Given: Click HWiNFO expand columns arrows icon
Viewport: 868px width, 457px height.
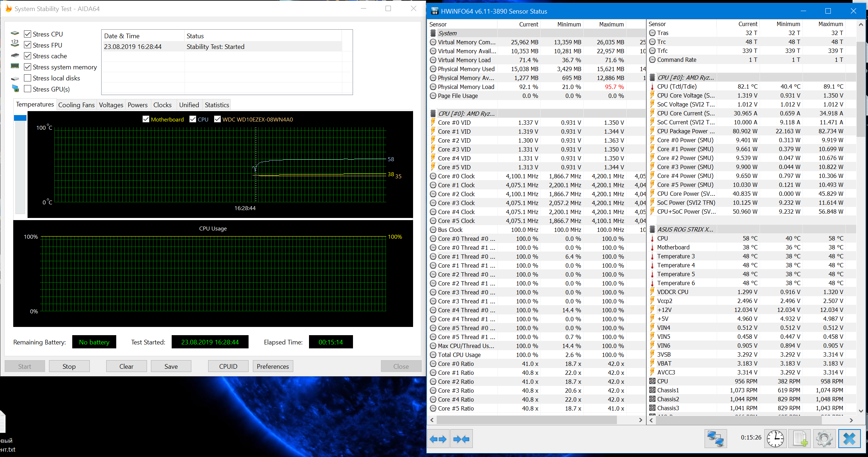Looking at the screenshot, I should [438, 439].
